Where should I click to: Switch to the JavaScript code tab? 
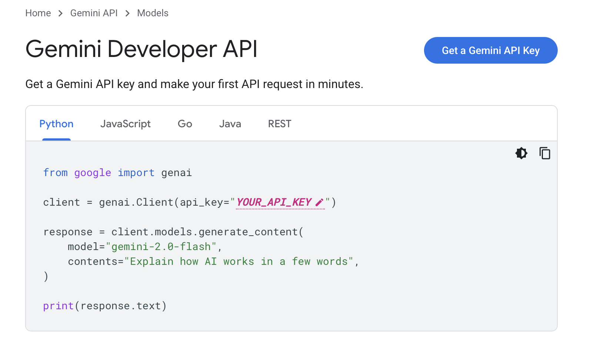tap(125, 124)
